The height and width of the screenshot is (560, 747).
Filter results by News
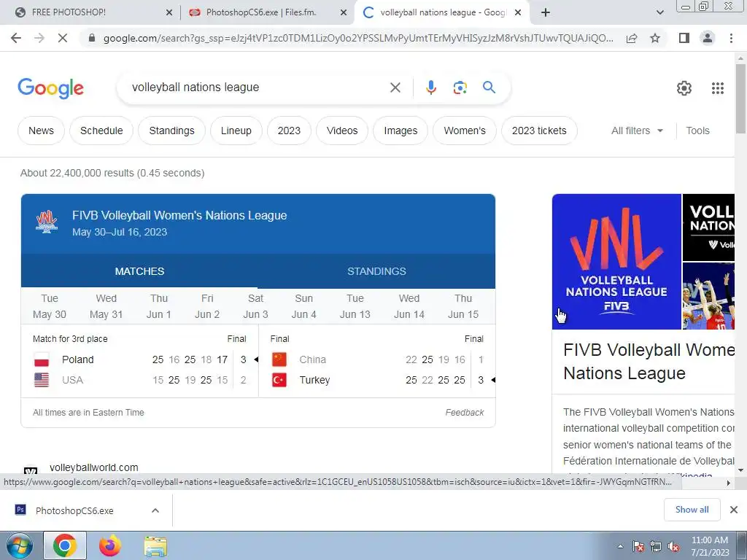41,131
